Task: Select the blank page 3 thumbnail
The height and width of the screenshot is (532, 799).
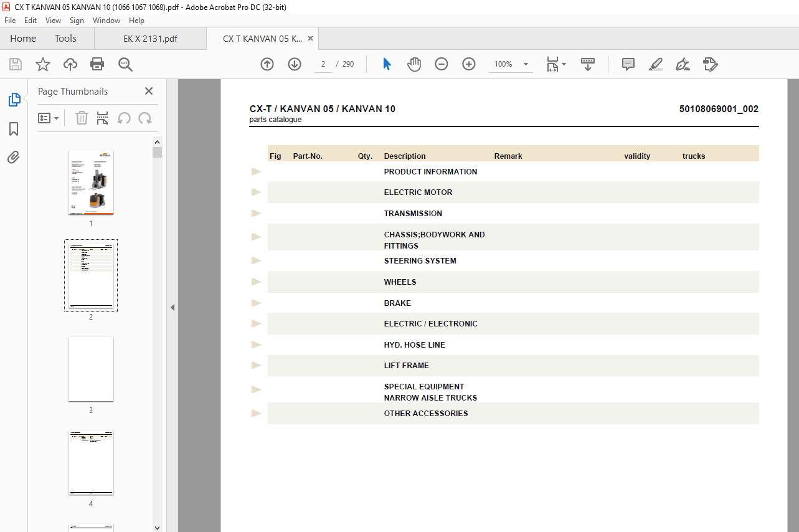Action: coord(91,369)
